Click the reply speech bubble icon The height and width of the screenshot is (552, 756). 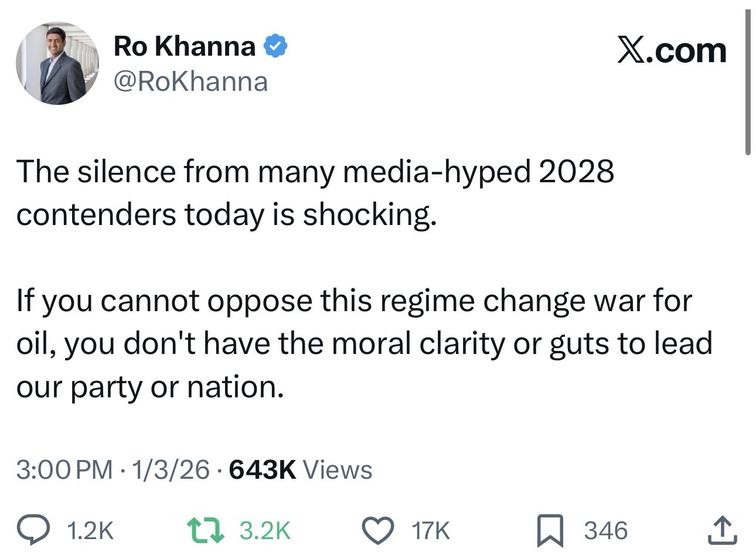[x=43, y=530]
